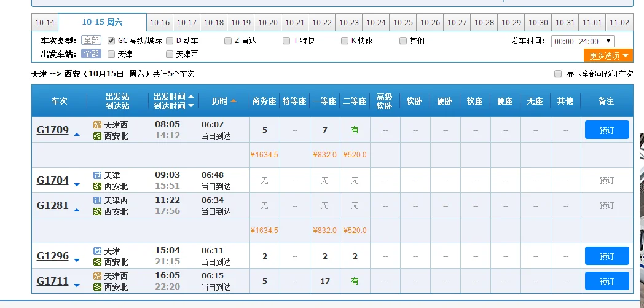This screenshot has height=308, width=644.
Task: Book train G1709 with 预订 button
Action: (607, 130)
